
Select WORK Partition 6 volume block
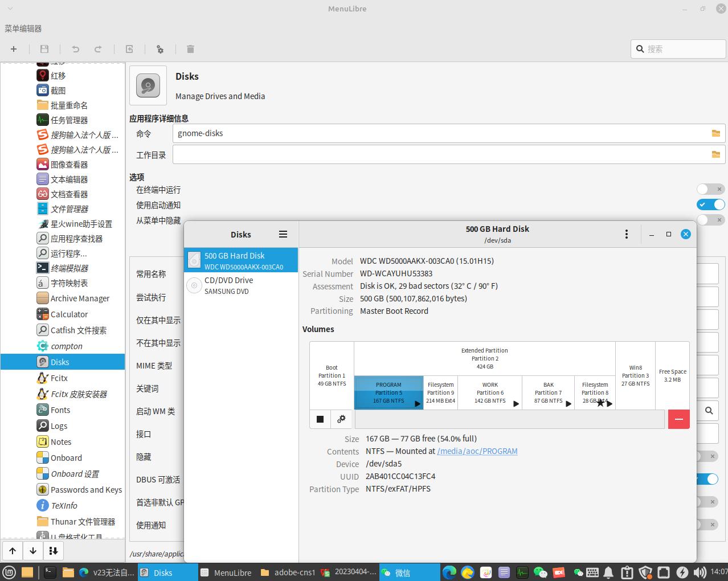coord(490,392)
